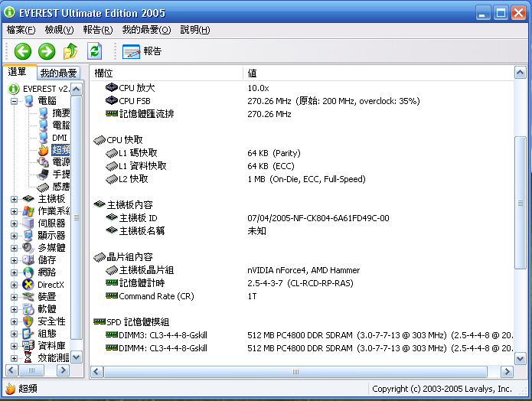Open the 我的最愛(O) menu

[x=146, y=30]
